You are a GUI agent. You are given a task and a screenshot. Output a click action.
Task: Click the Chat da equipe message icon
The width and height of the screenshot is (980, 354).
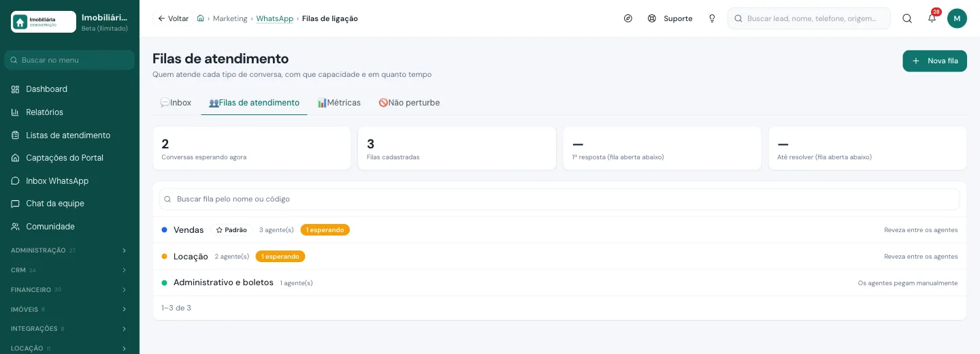(16, 204)
